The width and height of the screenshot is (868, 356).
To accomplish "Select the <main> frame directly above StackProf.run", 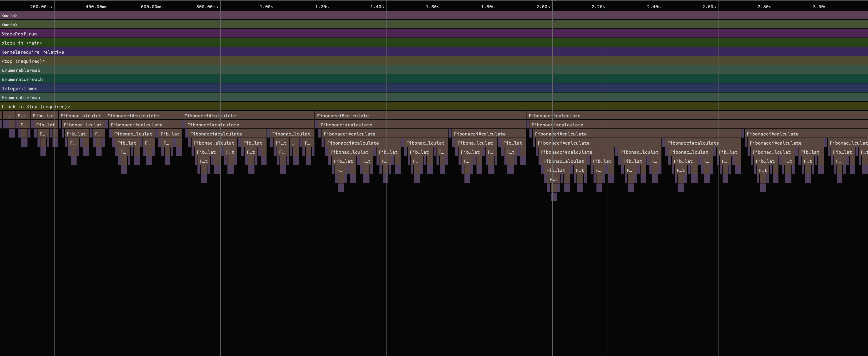I will click(434, 24).
